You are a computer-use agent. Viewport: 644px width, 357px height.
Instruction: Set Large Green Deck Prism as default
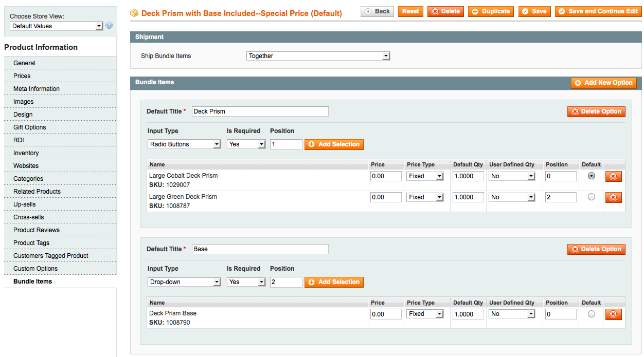pyautogui.click(x=592, y=197)
